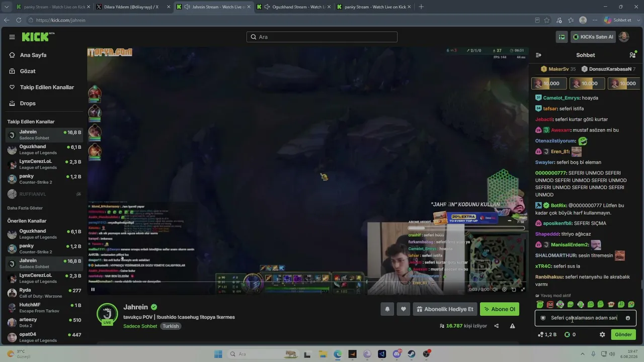Click the notification bell for Jahrein

[387, 309]
